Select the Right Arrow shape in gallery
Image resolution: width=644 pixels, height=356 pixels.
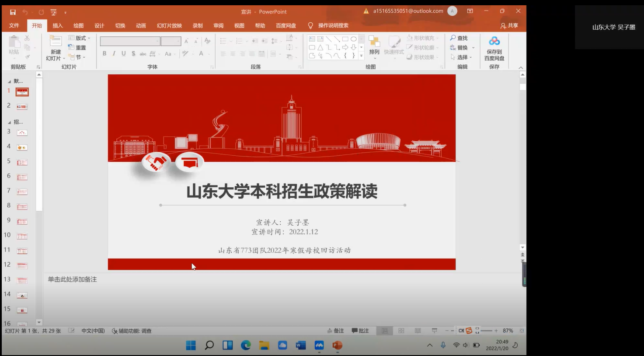(x=345, y=47)
